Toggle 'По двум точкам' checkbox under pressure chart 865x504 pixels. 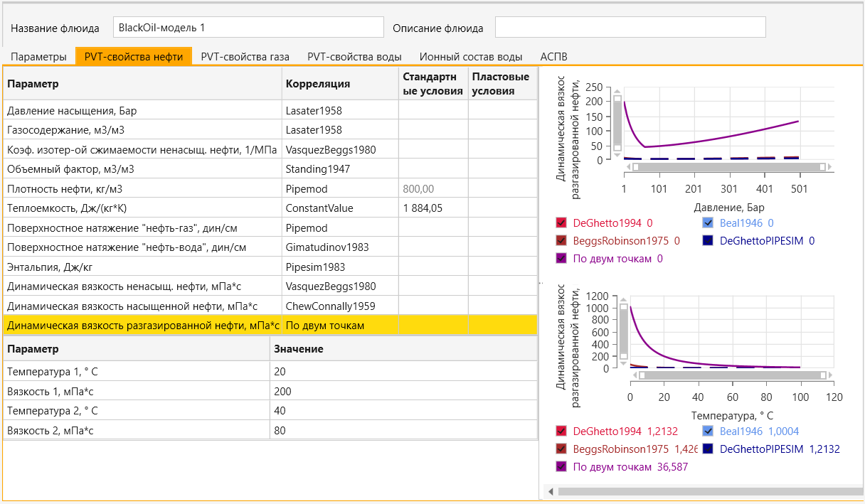click(561, 259)
